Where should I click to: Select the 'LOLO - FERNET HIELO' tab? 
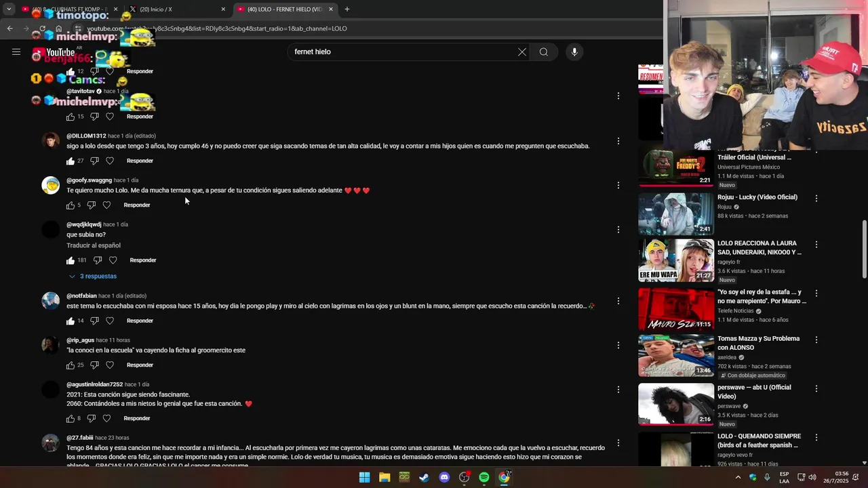coord(285,9)
